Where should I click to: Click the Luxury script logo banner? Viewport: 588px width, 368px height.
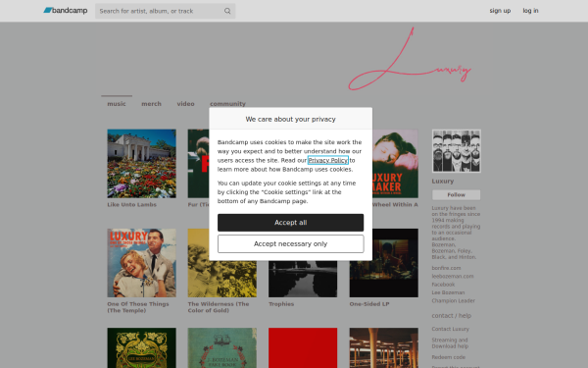point(410,59)
